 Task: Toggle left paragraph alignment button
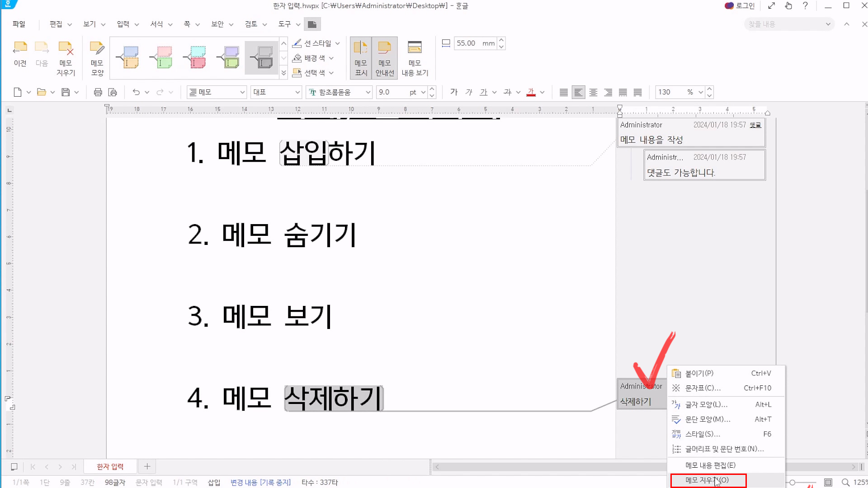(578, 92)
